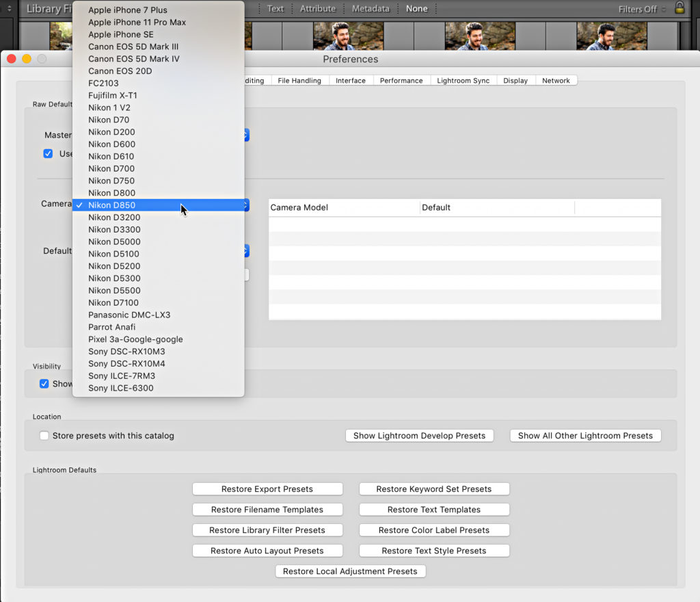Click Restore Filename Templates
The height and width of the screenshot is (602, 700).
pyautogui.click(x=267, y=510)
